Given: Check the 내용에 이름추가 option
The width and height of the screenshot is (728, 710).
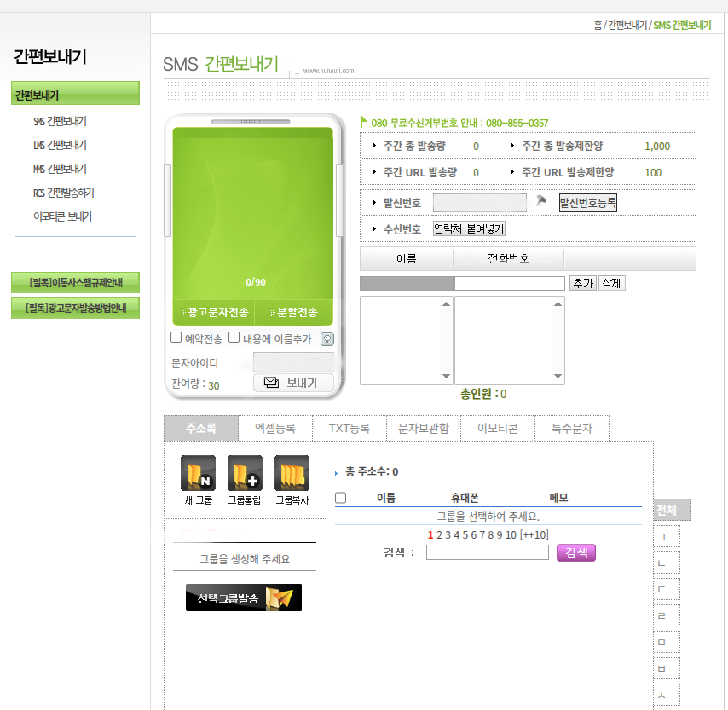Looking at the screenshot, I should (234, 338).
